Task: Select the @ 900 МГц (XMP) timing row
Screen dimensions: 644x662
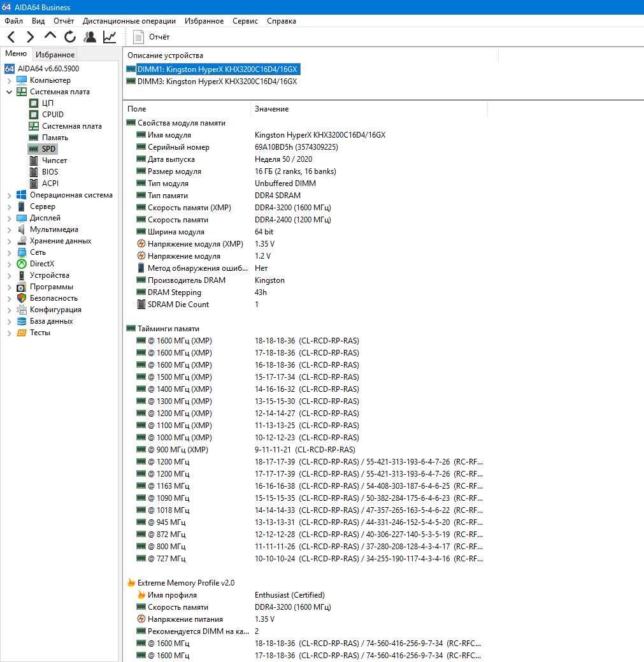Action: click(247, 450)
